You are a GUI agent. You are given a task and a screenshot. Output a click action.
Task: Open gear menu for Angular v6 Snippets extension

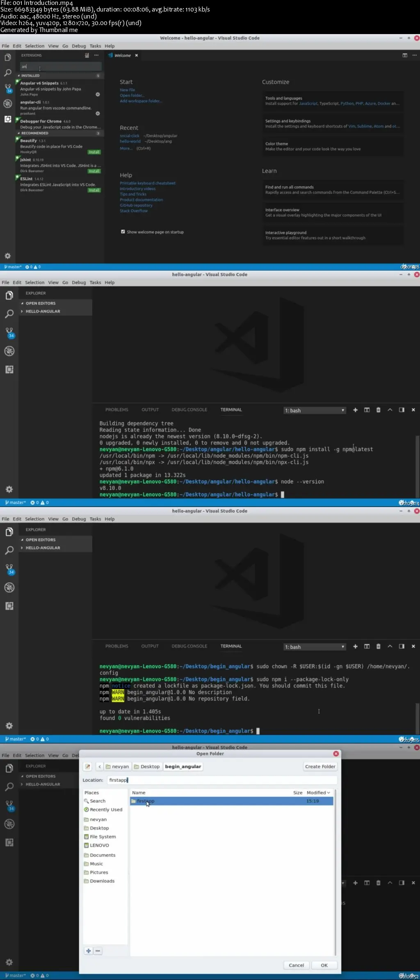coord(98,94)
